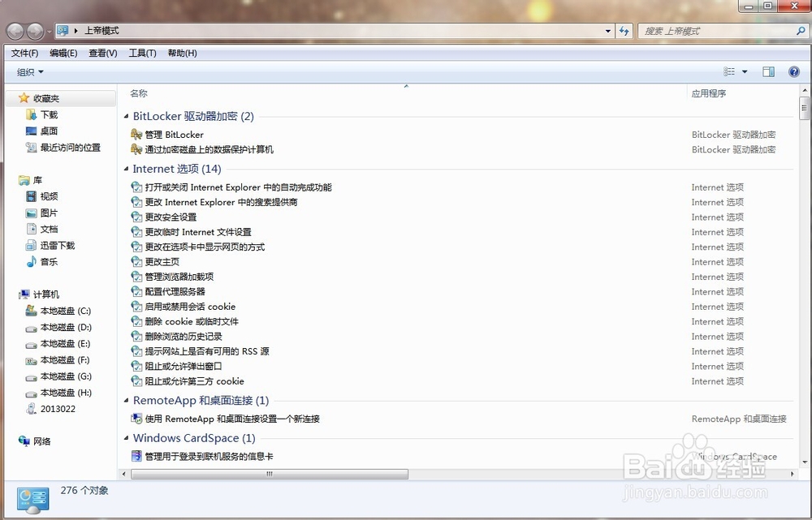Click the horizontal scrollbar right arrow
Image resolution: width=812 pixels, height=520 pixels.
coord(793,474)
